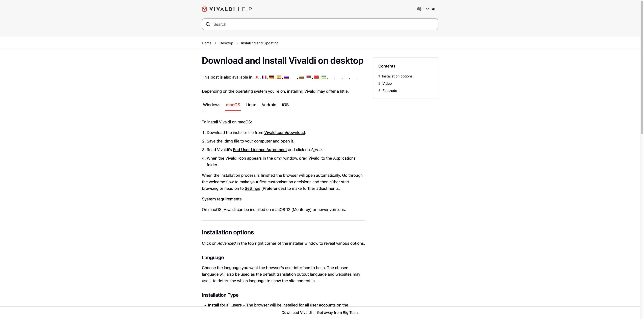
Task: Click the Language subheading
Action: click(213, 257)
